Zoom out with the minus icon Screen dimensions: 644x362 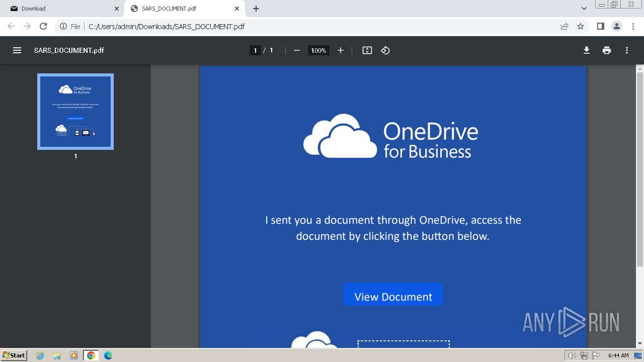click(297, 50)
